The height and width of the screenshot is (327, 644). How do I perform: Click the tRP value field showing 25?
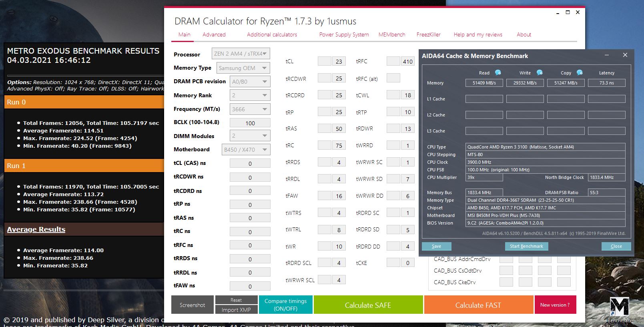pos(339,112)
